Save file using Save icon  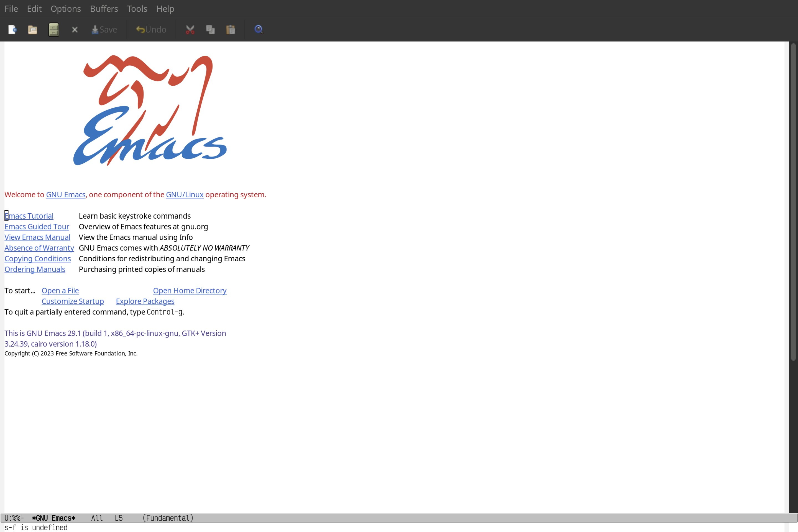[103, 29]
